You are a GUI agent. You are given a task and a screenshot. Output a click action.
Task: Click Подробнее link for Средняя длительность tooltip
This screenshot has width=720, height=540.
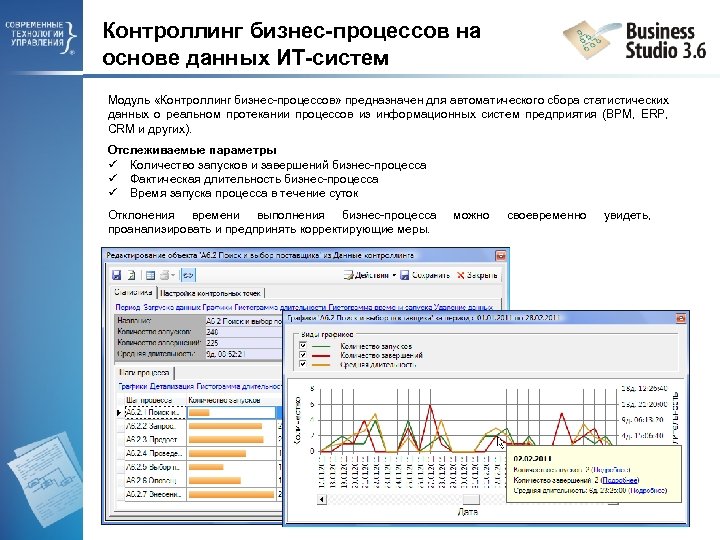pyautogui.click(x=647, y=491)
